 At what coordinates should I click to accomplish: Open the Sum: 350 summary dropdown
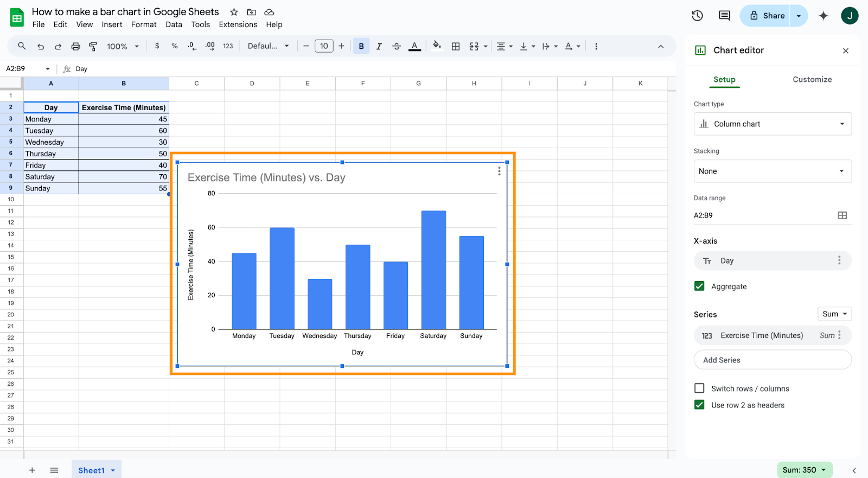tap(805, 470)
